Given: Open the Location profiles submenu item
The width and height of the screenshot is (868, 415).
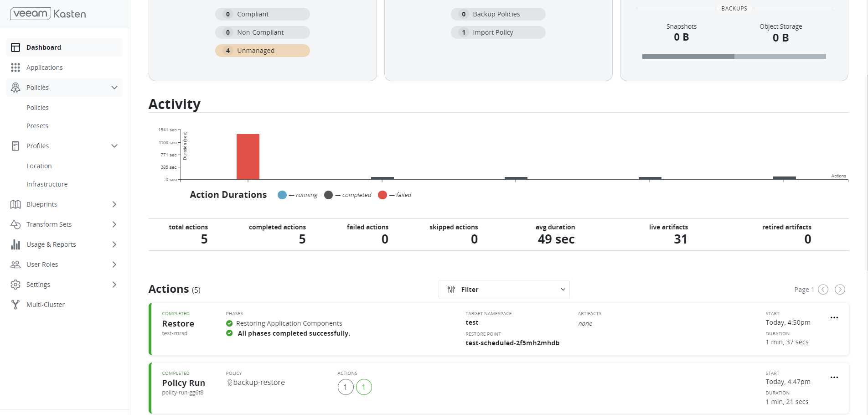Looking at the screenshot, I should click(x=39, y=166).
